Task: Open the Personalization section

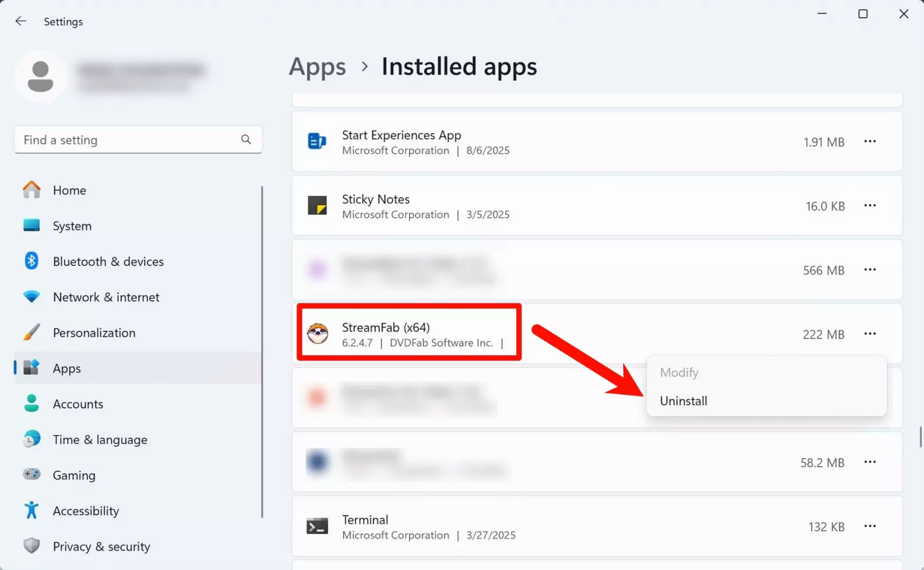Action: point(138,332)
